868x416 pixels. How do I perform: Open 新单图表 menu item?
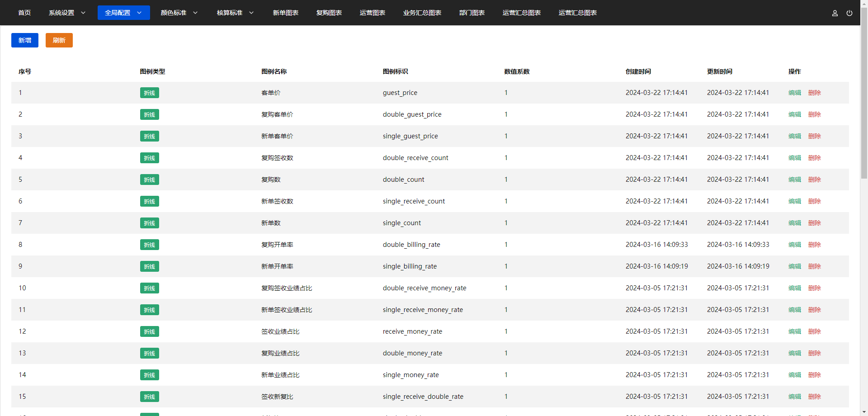[286, 13]
